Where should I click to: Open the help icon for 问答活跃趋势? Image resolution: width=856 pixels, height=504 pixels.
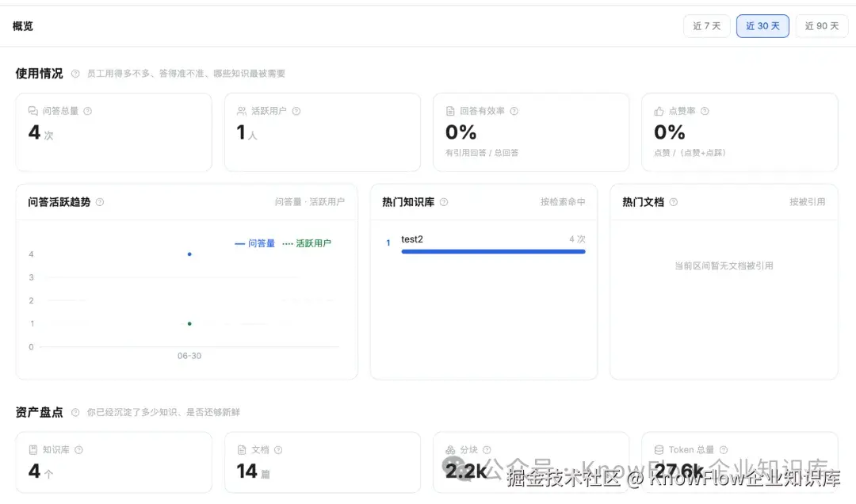pos(99,202)
